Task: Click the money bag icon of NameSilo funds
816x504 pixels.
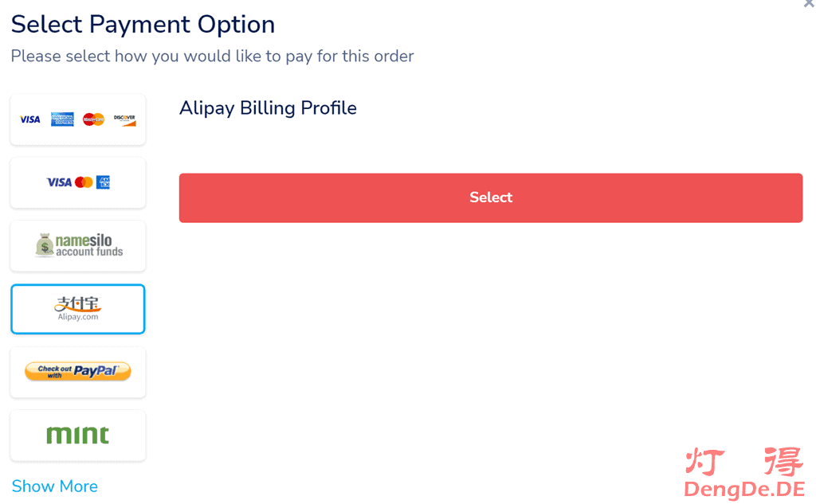Action: coord(45,245)
